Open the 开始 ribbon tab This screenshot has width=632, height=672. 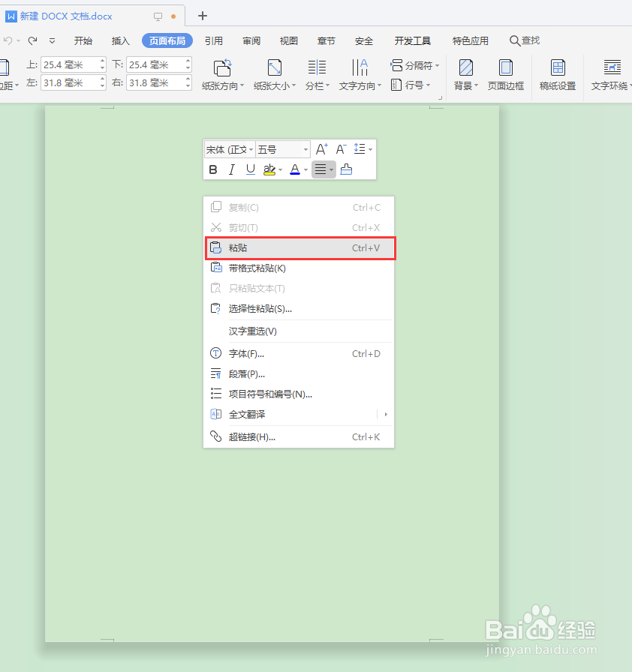tap(83, 40)
